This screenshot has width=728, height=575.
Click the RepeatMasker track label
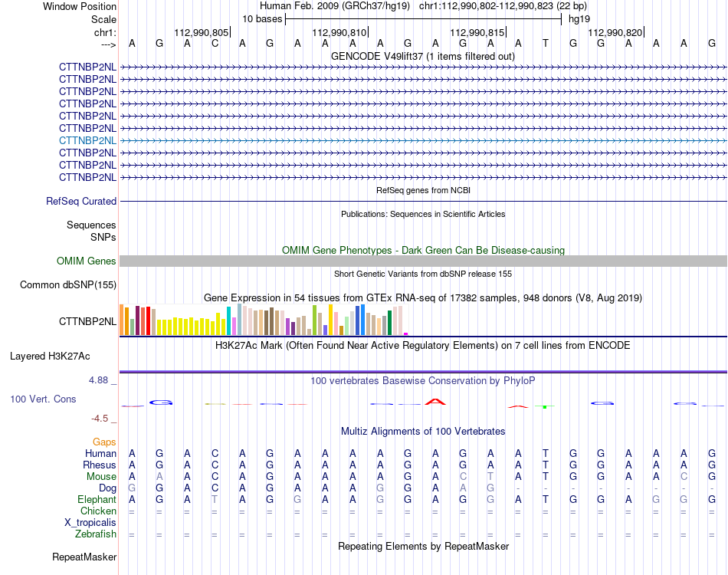tap(84, 557)
